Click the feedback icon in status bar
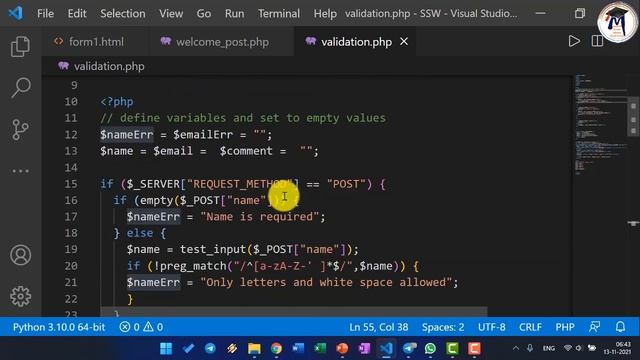 pos(595,327)
